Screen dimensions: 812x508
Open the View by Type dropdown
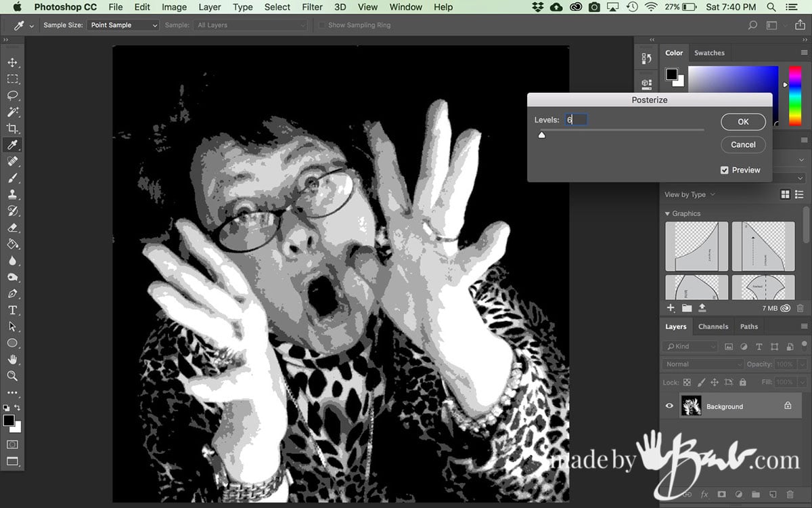(x=690, y=194)
